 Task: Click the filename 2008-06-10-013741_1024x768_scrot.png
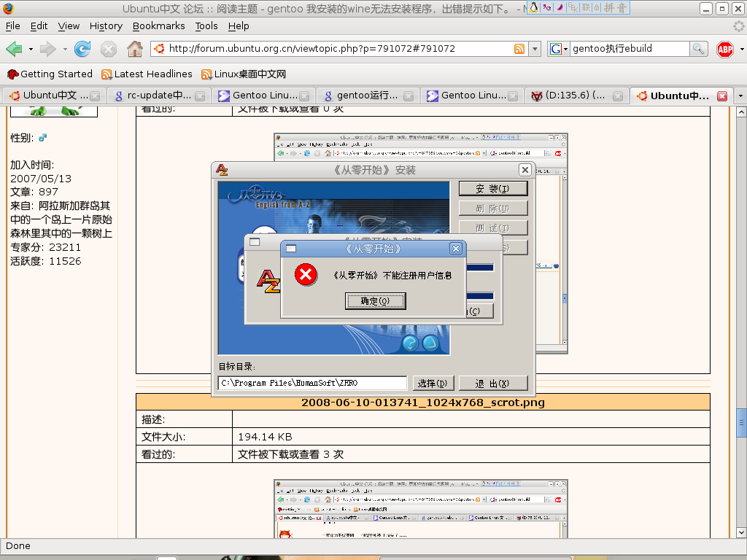[x=423, y=402]
